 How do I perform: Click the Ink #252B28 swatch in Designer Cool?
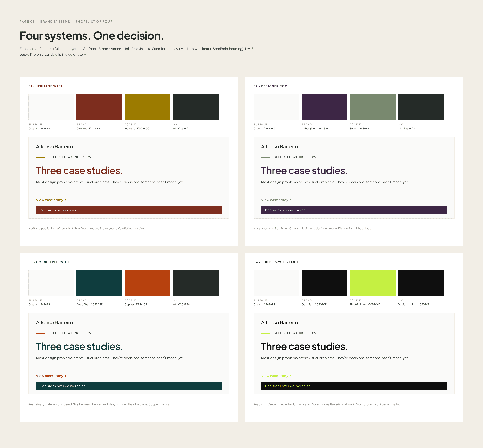pos(421,107)
